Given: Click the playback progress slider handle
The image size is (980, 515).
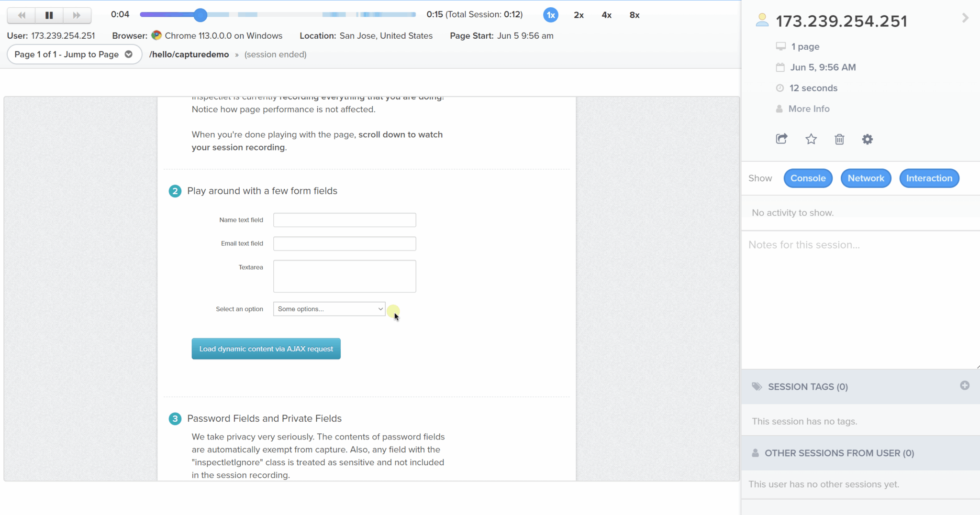Looking at the screenshot, I should pyautogui.click(x=200, y=15).
